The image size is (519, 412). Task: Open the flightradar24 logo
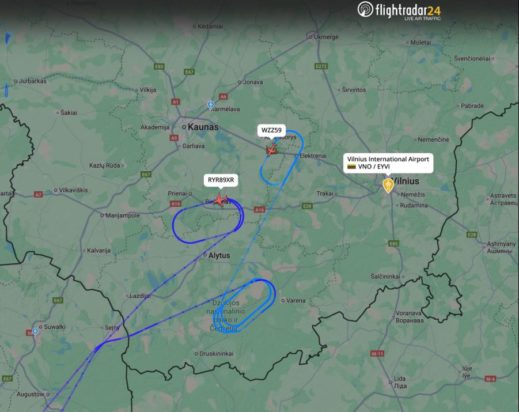(399, 11)
